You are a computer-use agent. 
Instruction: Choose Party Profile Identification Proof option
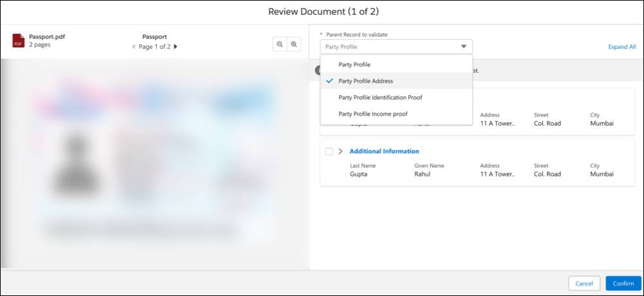(396, 97)
